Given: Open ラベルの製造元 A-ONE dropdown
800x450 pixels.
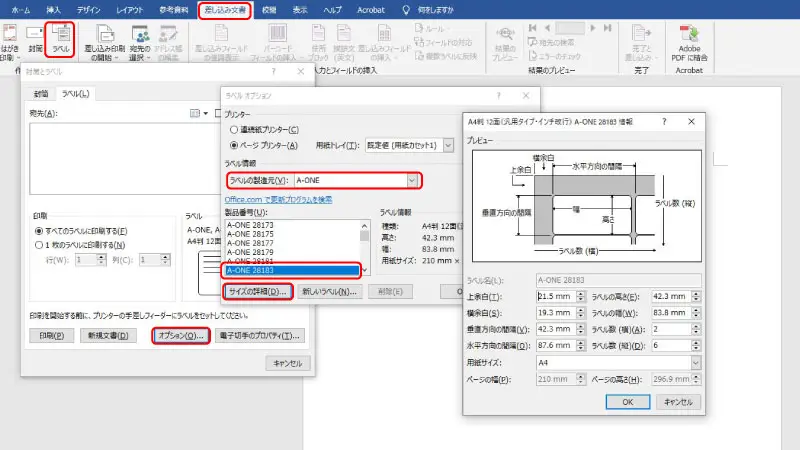Looking at the screenshot, I should coord(412,180).
